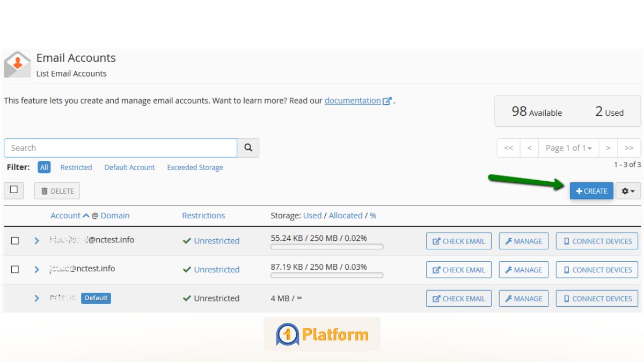Open Manage wrench icon for the second account
This screenshot has height=362, width=644.
click(508, 270)
